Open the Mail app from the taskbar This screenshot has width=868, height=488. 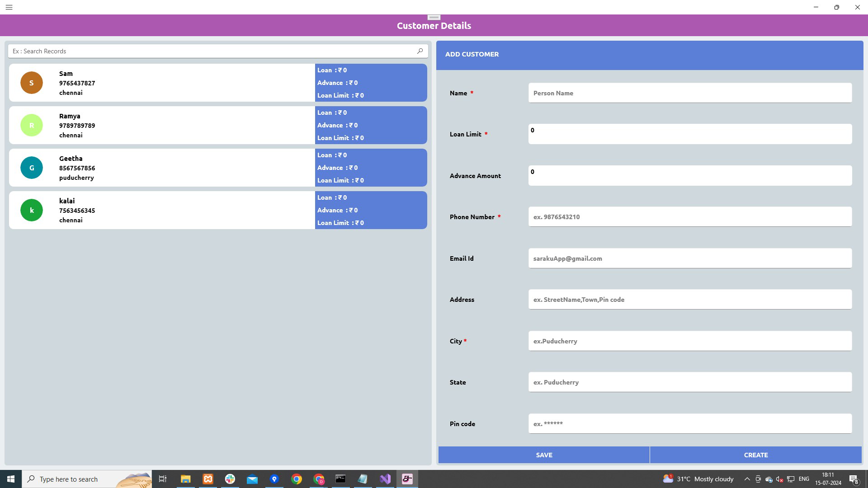252,479
